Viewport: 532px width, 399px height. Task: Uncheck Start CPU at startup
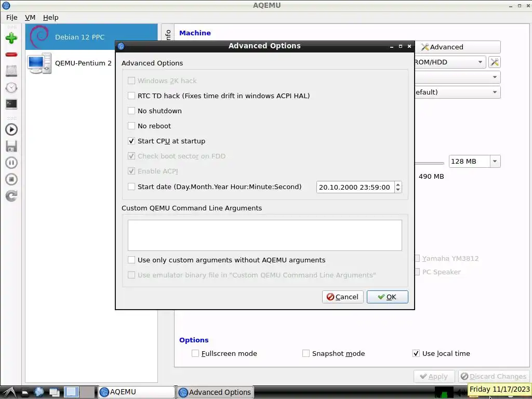(x=131, y=141)
